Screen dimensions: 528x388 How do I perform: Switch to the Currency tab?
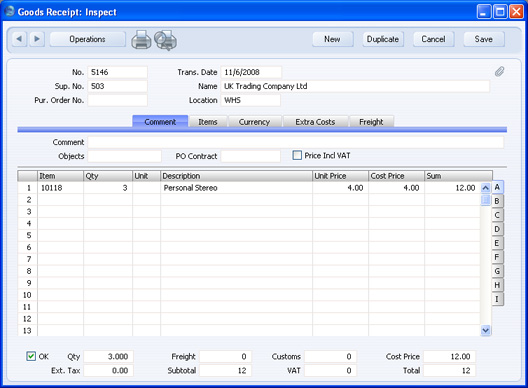click(x=255, y=122)
